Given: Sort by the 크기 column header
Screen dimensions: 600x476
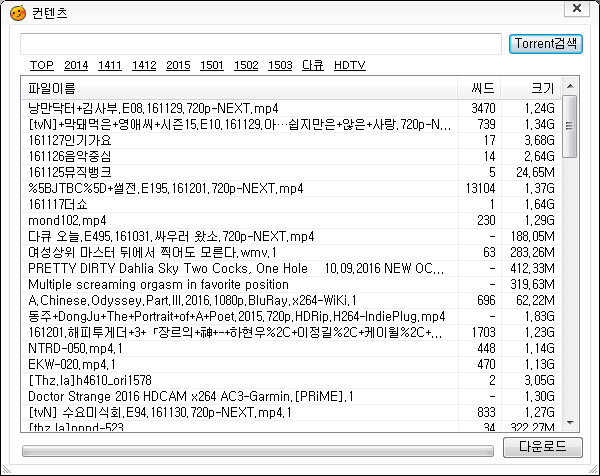Looking at the screenshot, I should (x=531, y=88).
